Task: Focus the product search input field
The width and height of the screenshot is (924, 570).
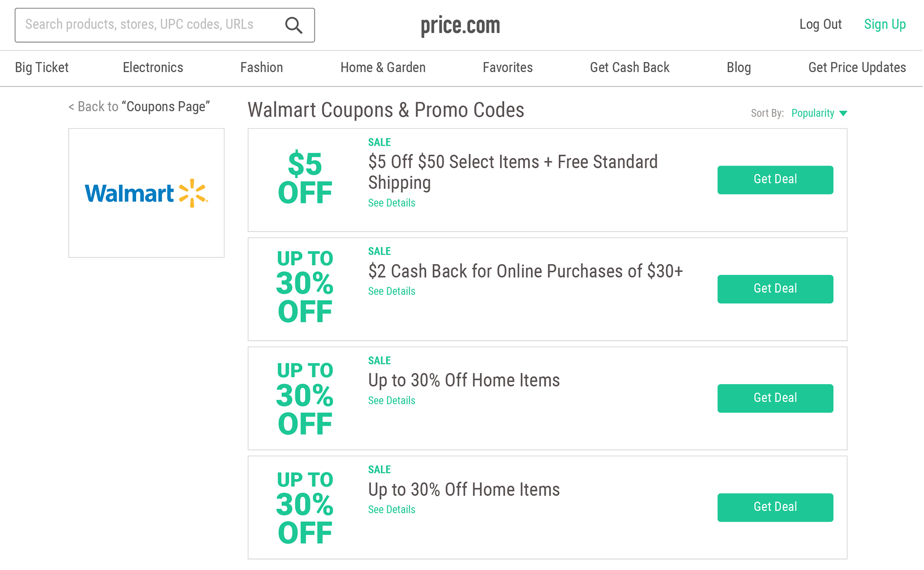Action: (165, 25)
